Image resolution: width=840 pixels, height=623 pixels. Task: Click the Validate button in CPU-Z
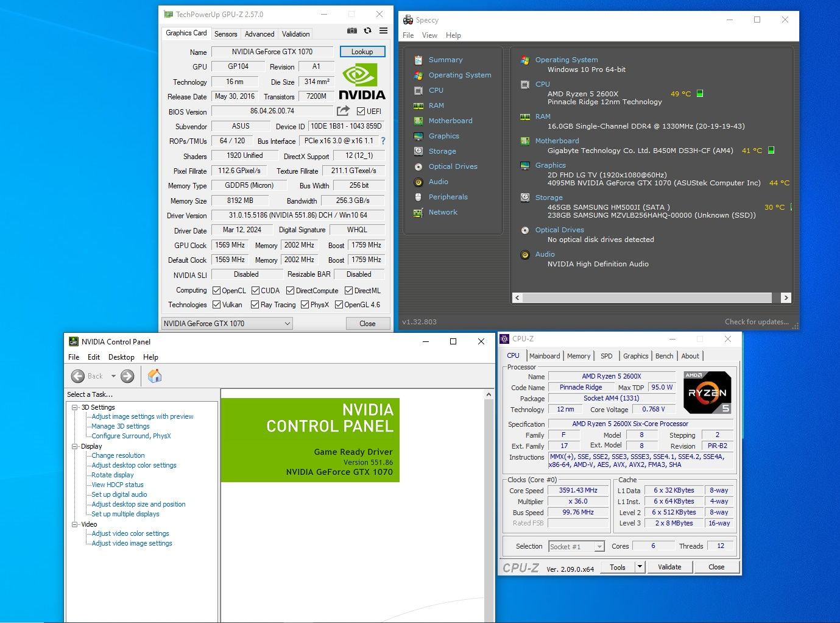coord(669,567)
